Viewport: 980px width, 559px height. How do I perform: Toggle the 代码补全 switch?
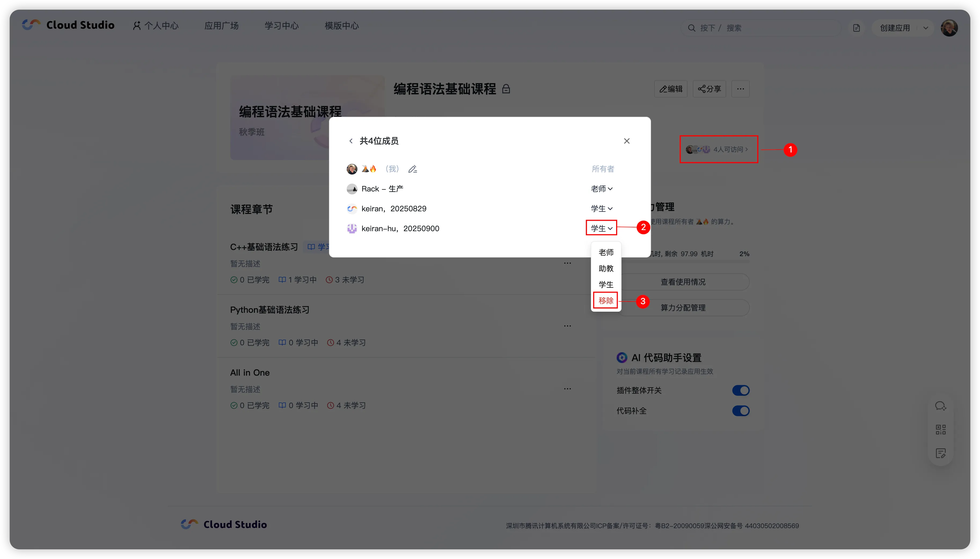(741, 411)
